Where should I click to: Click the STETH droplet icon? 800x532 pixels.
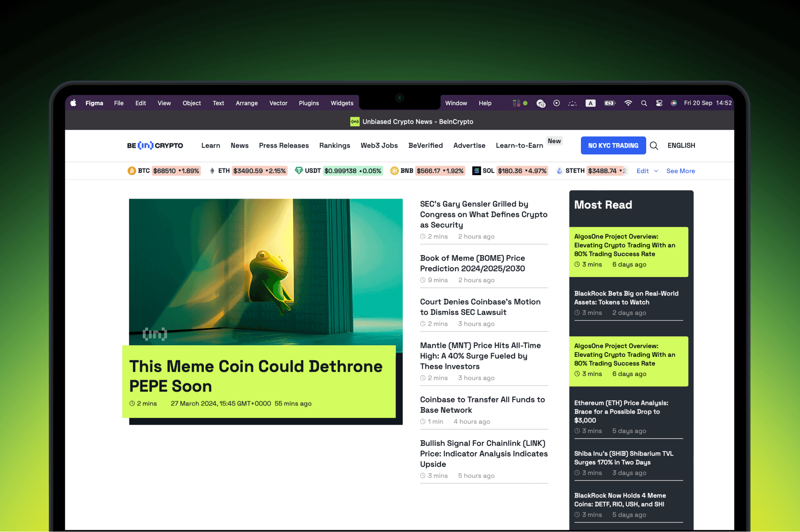[x=559, y=171]
